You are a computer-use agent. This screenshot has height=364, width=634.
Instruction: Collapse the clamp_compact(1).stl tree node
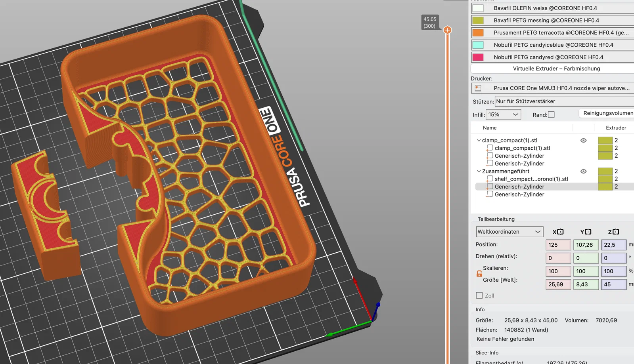(x=479, y=140)
